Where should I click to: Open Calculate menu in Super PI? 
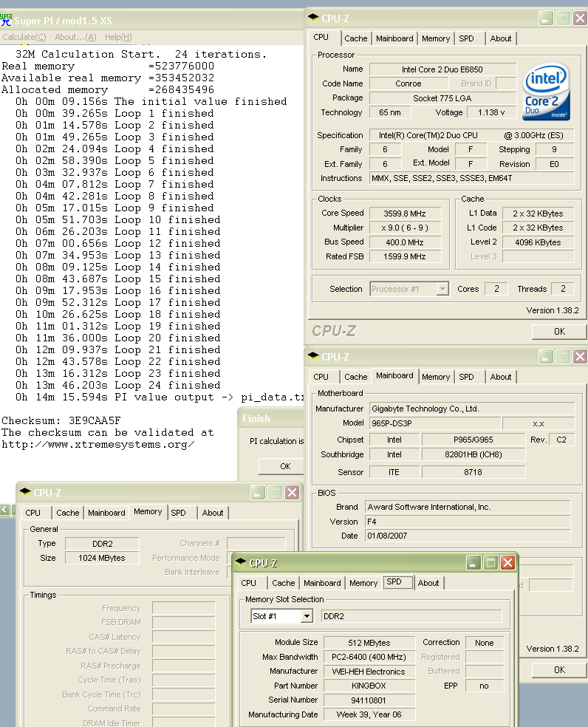point(24,37)
